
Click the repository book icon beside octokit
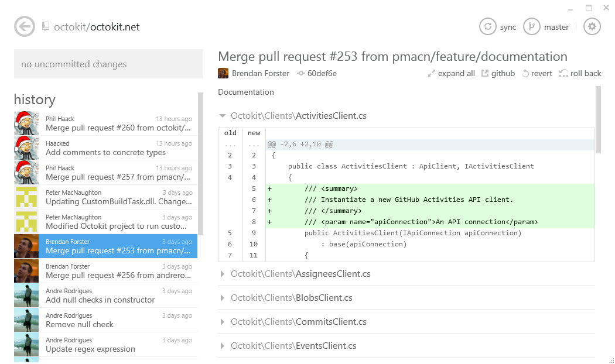coord(46,26)
